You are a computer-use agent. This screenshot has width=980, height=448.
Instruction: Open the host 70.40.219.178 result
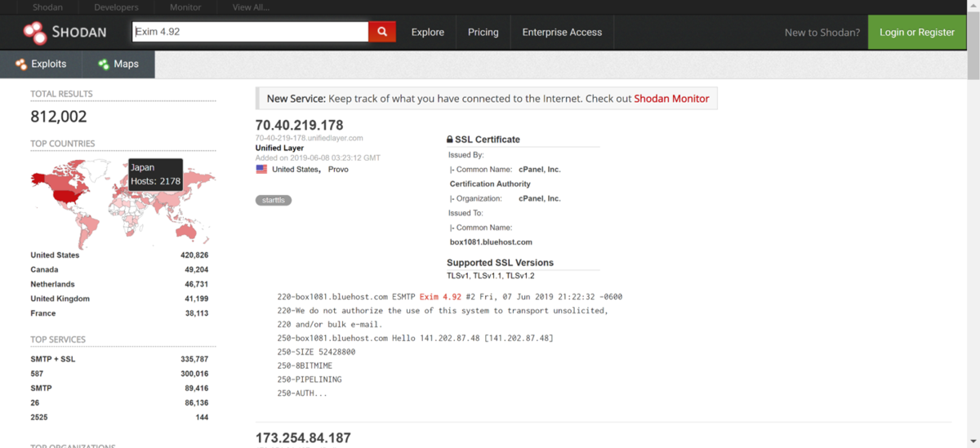coord(300,126)
